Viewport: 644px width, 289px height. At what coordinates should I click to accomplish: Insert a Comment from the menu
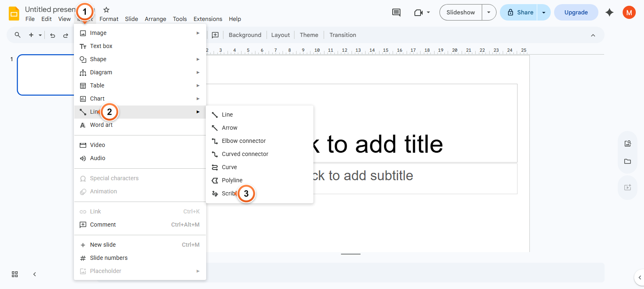[140, 225]
